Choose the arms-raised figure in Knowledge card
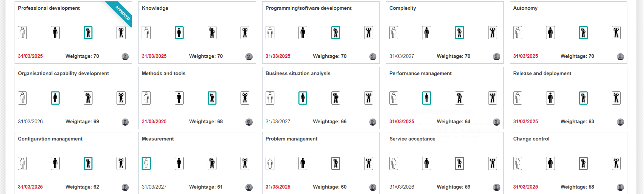Image resolution: width=644 pixels, height=194 pixels. (245, 33)
